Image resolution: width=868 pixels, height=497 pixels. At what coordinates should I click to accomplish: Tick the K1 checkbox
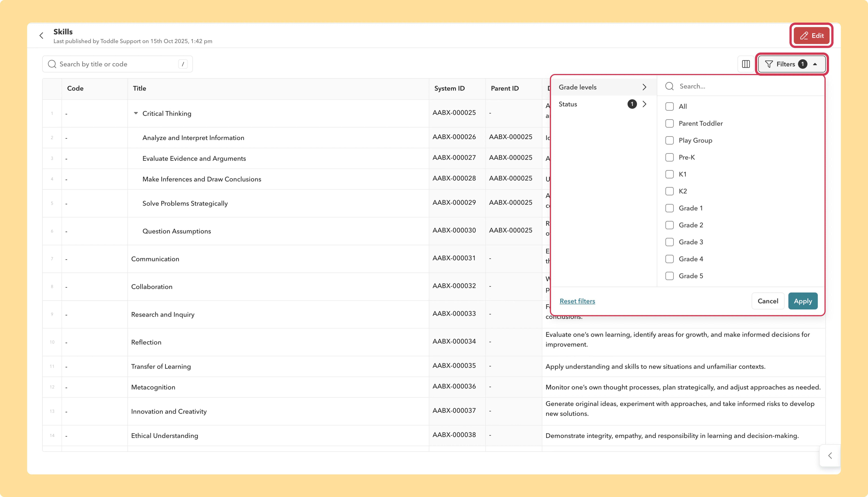click(670, 174)
